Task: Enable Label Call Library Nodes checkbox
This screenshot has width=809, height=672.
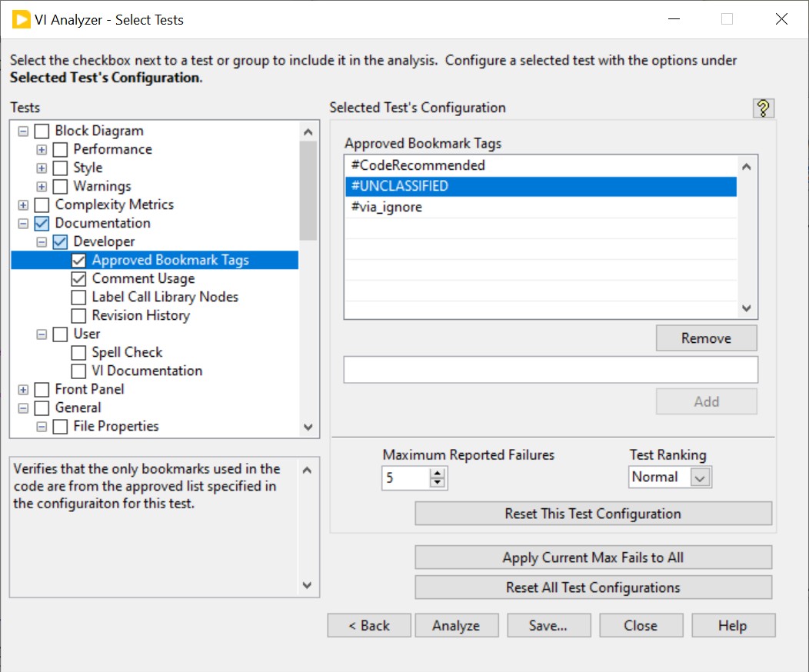Action: [78, 297]
